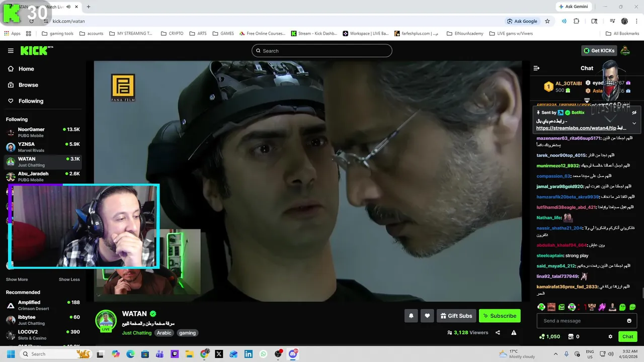Viewport: 644px width, 362px height.
Task: Open Stream - Kick Dashboard bookmark
Action: click(x=314, y=34)
